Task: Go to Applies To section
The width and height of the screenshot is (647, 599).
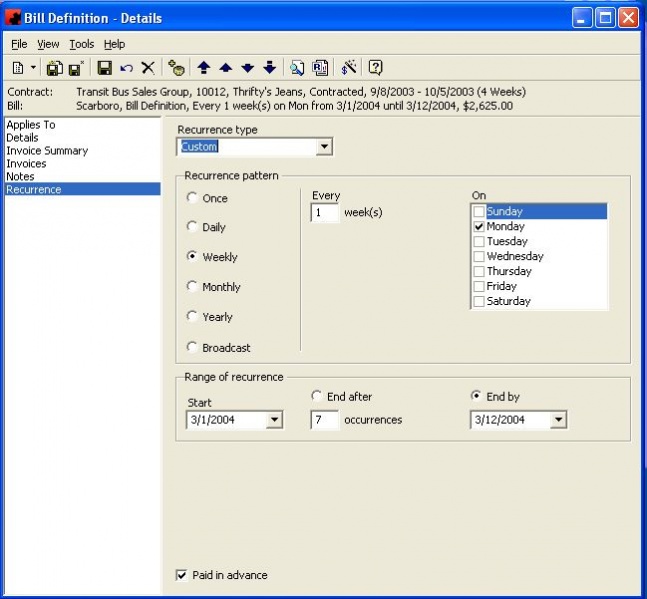Action: pos(31,125)
